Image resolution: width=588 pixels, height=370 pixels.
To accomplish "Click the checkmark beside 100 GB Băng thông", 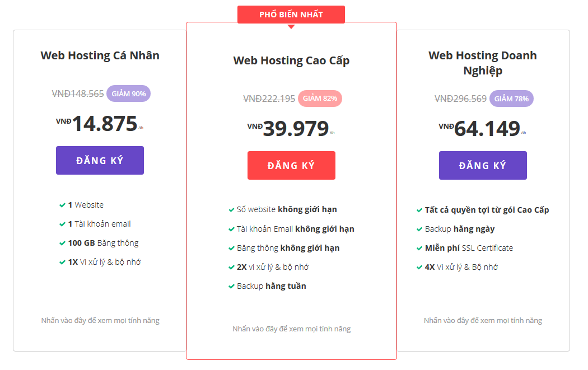I will 62,243.
